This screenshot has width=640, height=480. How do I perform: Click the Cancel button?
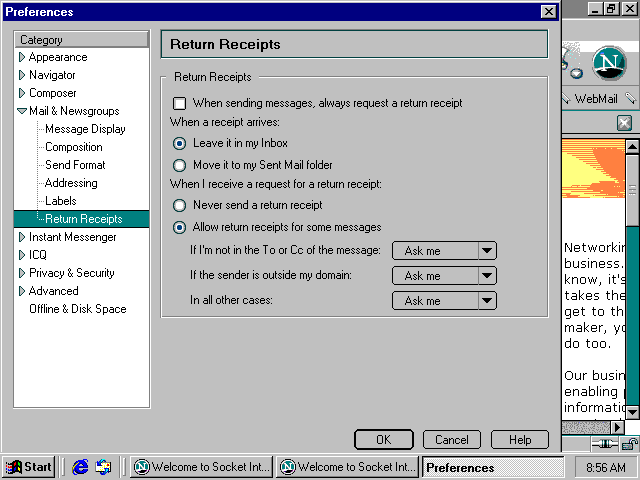coord(451,440)
